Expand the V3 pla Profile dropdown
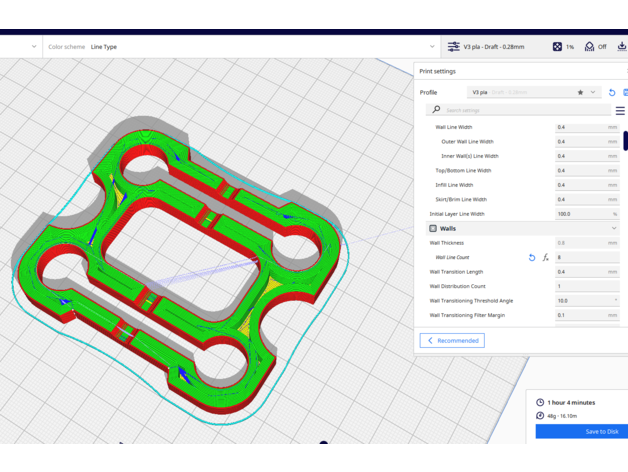This screenshot has width=628, height=472. click(593, 92)
